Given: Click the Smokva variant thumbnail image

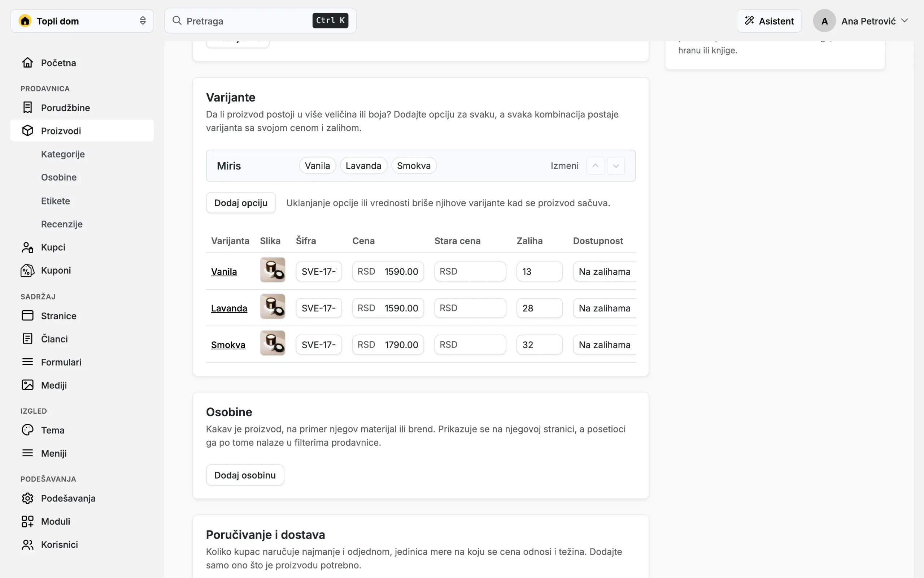Looking at the screenshot, I should [x=273, y=343].
